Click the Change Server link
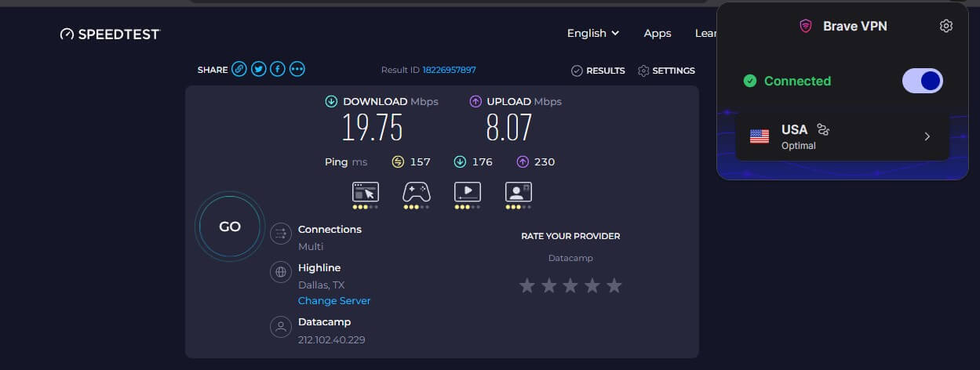The image size is (980, 370). point(334,301)
